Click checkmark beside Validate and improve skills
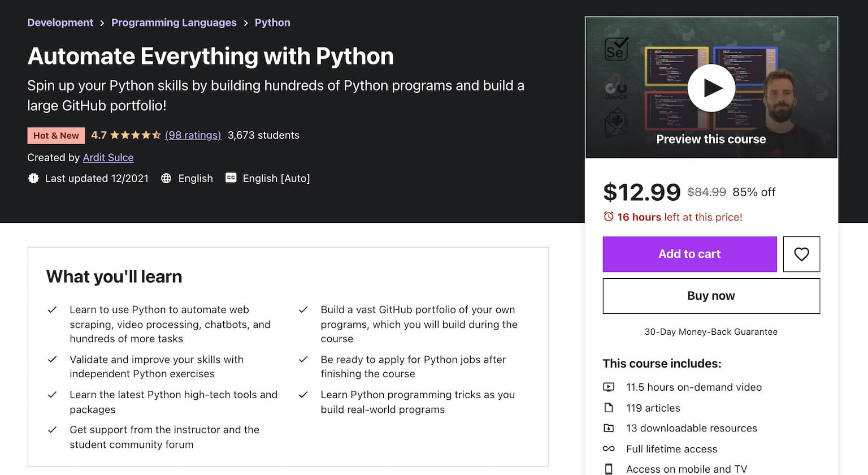Viewport: 868px width, 475px height. [x=52, y=360]
